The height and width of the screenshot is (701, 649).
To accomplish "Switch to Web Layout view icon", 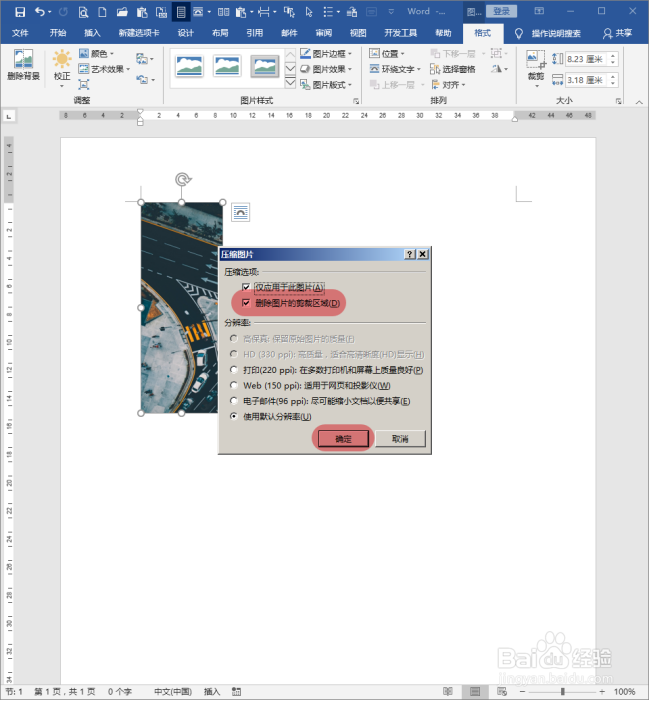I will click(x=502, y=692).
